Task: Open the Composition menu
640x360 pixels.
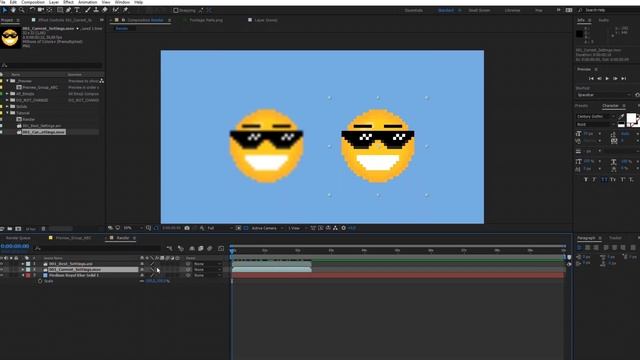Action: pyautogui.click(x=33, y=2)
